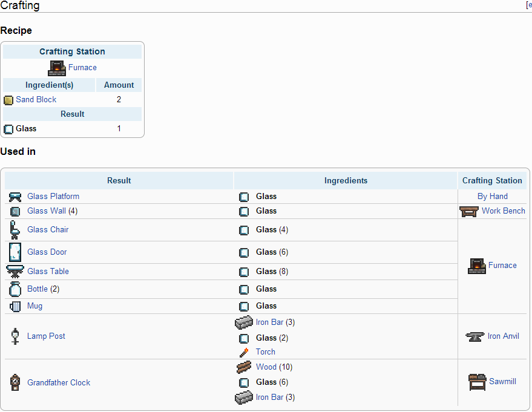This screenshot has height=412, width=532.
Task: Click the Glass icon in the Mug row
Action: tap(244, 307)
